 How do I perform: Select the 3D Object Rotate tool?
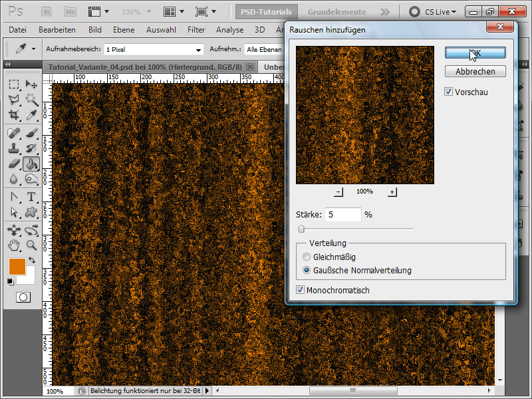[x=14, y=230]
